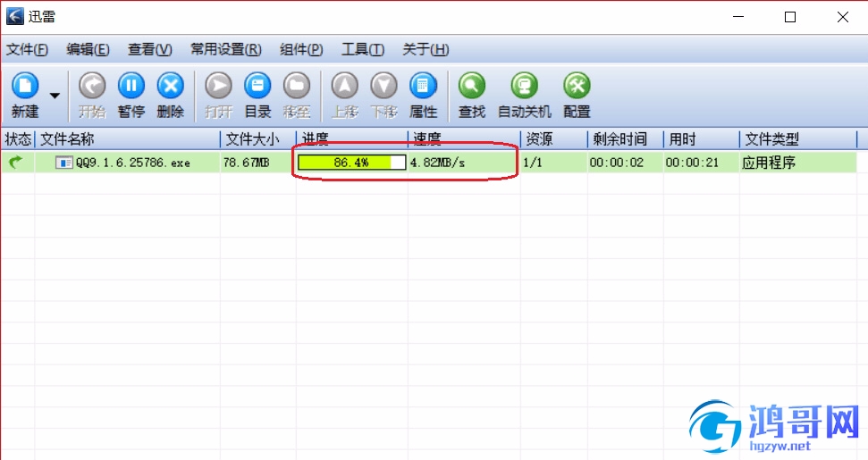Viewport: 868px width, 460px height.
Task: Open the 编辑(E) menu
Action: (x=88, y=50)
